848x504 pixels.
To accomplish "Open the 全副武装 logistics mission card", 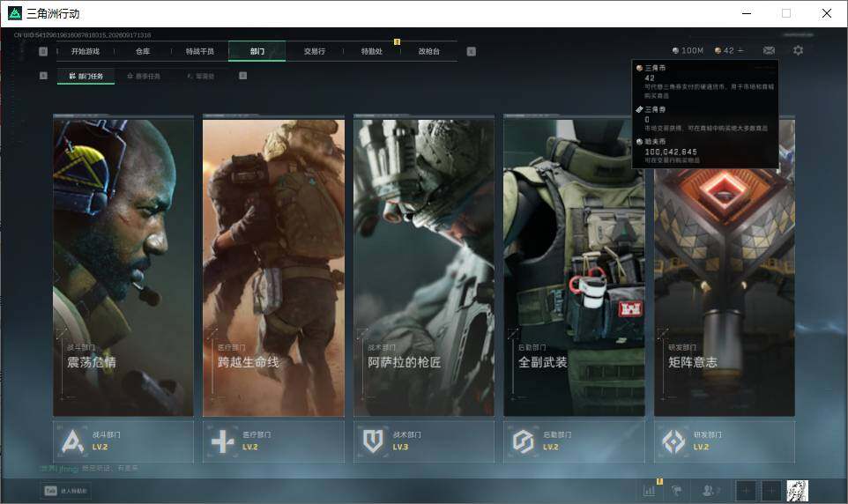I will [x=574, y=267].
